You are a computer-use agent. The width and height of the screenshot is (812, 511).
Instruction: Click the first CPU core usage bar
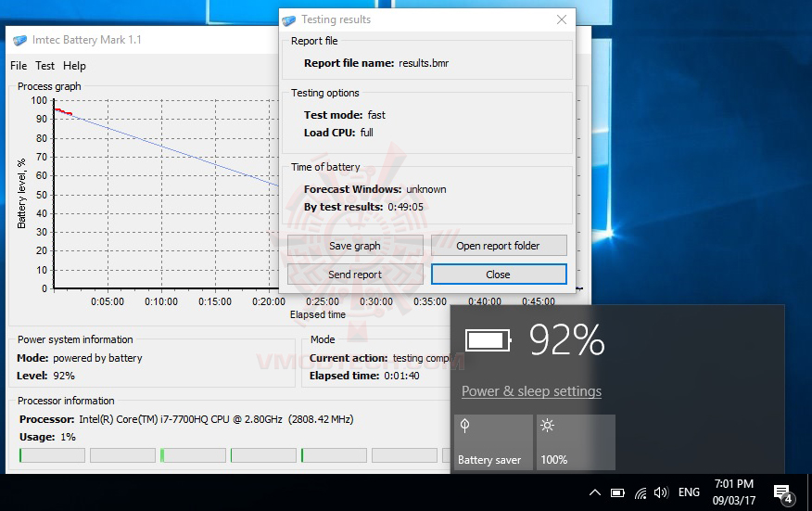pyautogui.click(x=52, y=455)
